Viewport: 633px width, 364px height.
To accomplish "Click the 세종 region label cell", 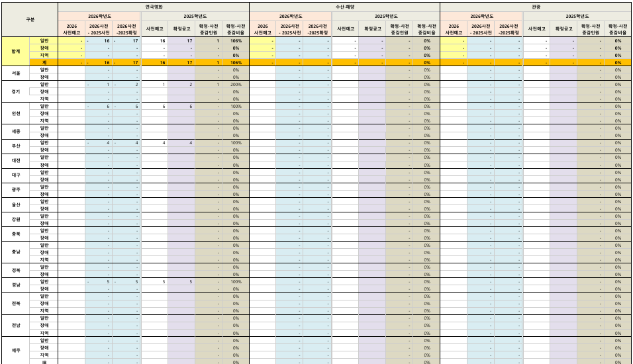I will pyautogui.click(x=16, y=132).
